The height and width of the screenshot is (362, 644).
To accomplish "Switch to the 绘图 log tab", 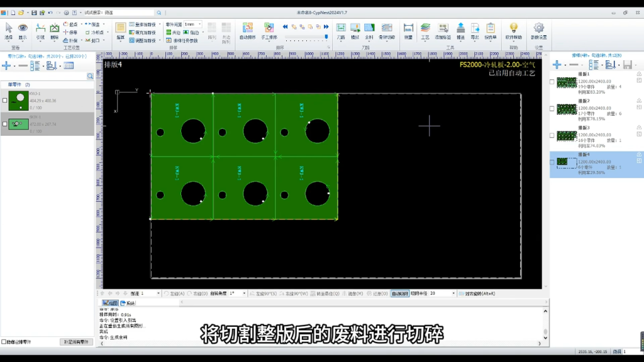I will pos(109,304).
